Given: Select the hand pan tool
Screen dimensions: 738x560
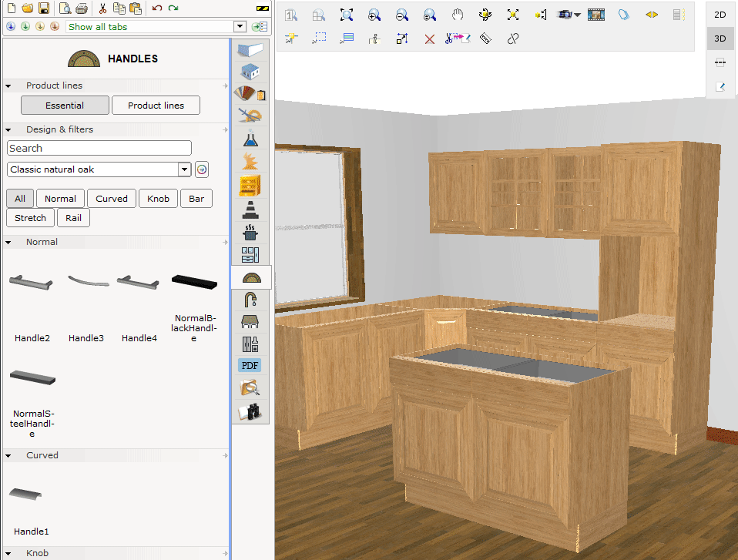Looking at the screenshot, I should pyautogui.click(x=458, y=15).
